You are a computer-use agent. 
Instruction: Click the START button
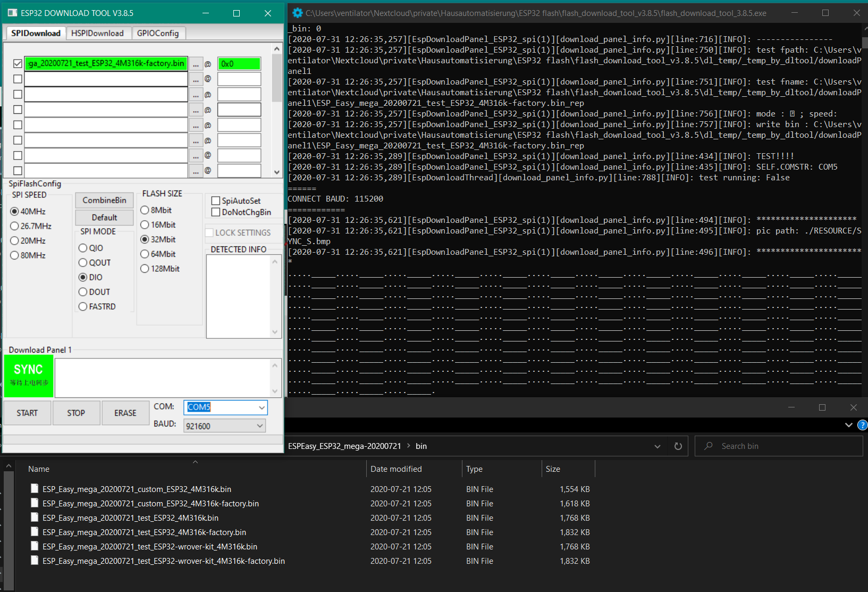point(27,413)
